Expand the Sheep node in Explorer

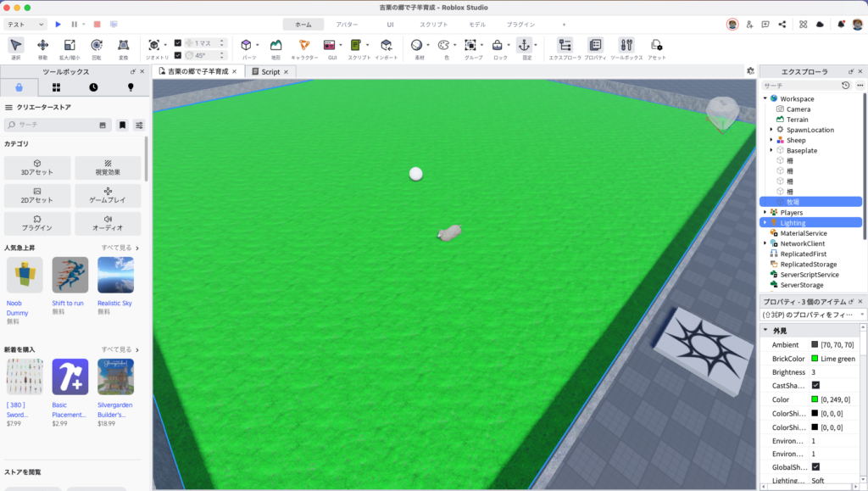point(771,140)
